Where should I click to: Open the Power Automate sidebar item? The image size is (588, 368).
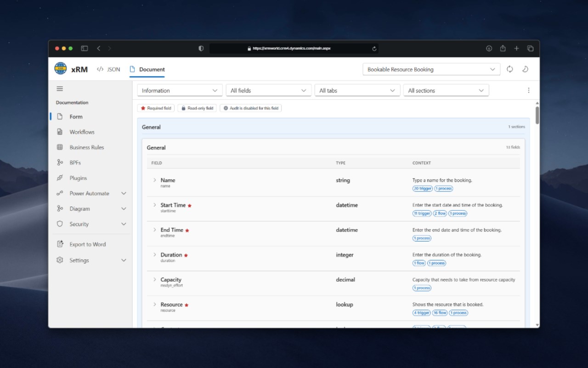[x=91, y=193]
